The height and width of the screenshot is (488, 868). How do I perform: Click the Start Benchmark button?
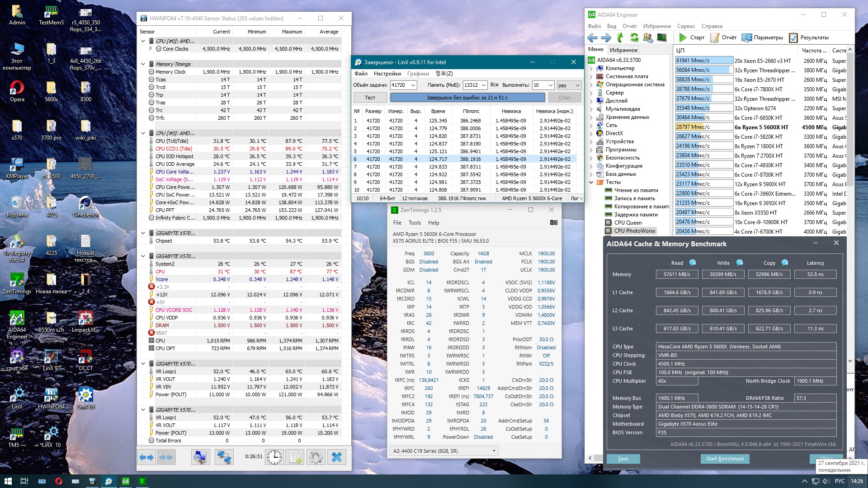click(x=725, y=459)
